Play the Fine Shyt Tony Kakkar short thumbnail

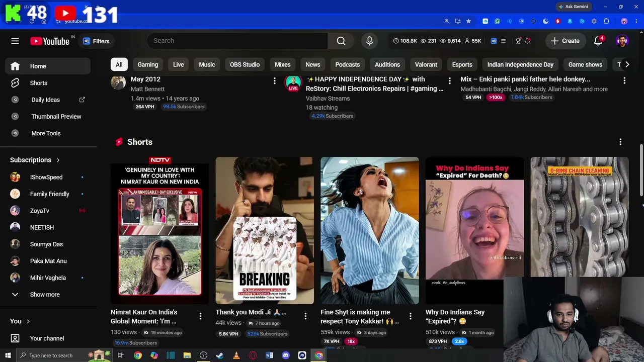370,230
